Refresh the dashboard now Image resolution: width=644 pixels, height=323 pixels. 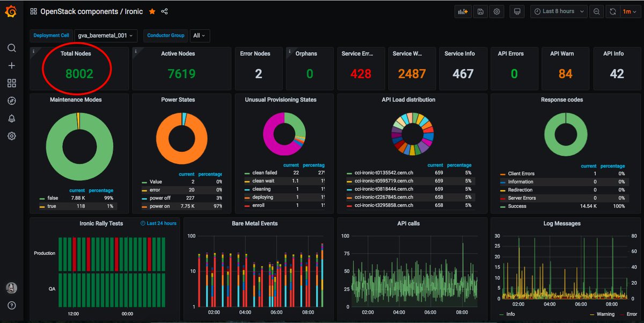[x=614, y=11]
